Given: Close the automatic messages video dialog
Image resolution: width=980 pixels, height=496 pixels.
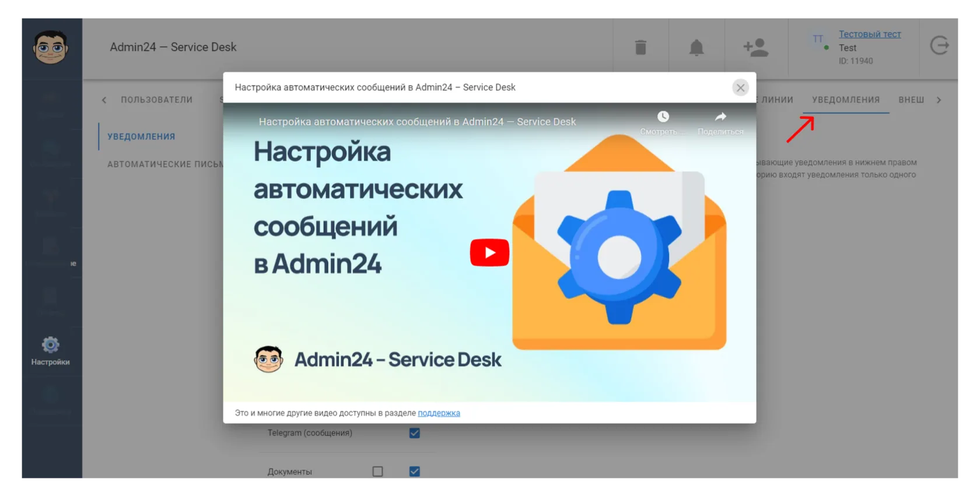Looking at the screenshot, I should click(x=740, y=87).
